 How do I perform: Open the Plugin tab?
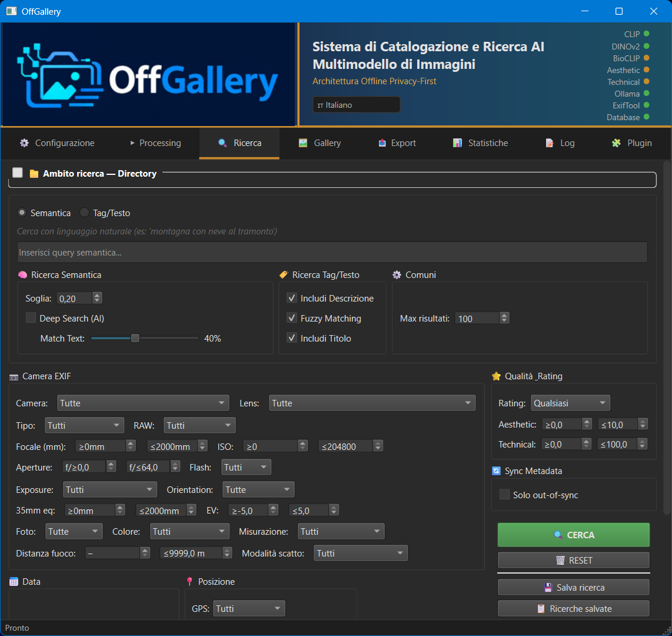coord(632,143)
